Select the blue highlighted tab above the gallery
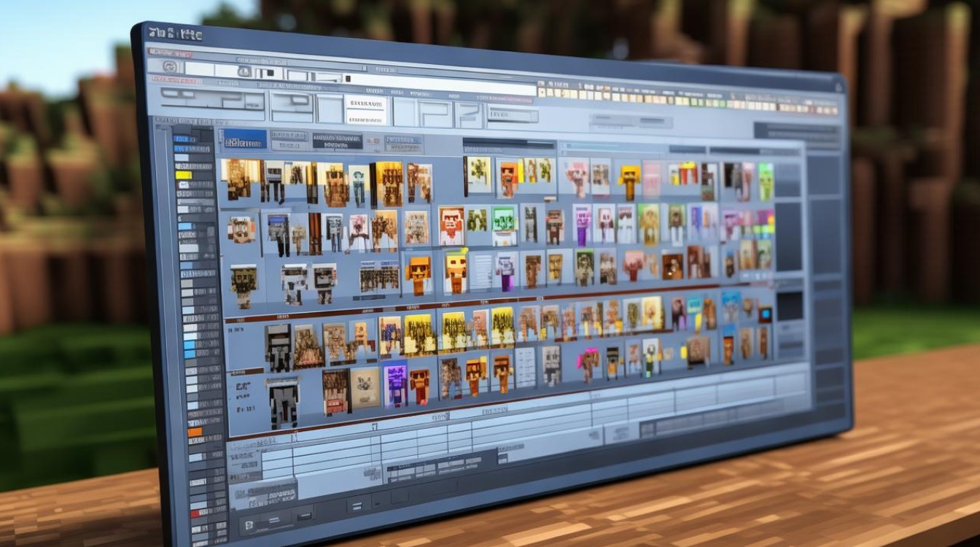 [x=244, y=139]
